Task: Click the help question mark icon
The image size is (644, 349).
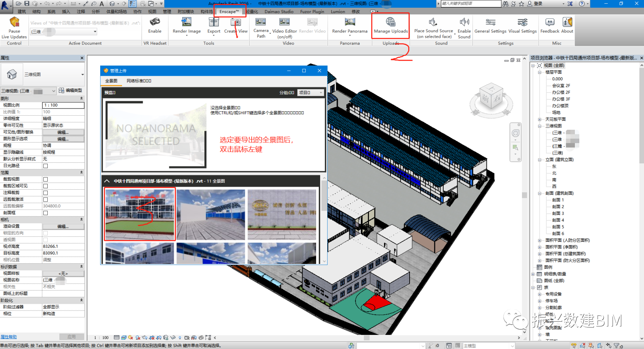Action: (582, 4)
